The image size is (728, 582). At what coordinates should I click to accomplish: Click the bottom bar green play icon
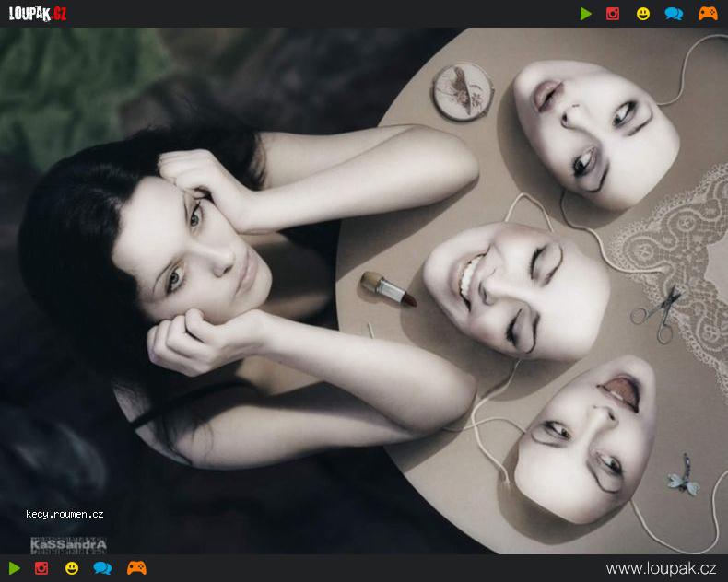(x=15, y=568)
